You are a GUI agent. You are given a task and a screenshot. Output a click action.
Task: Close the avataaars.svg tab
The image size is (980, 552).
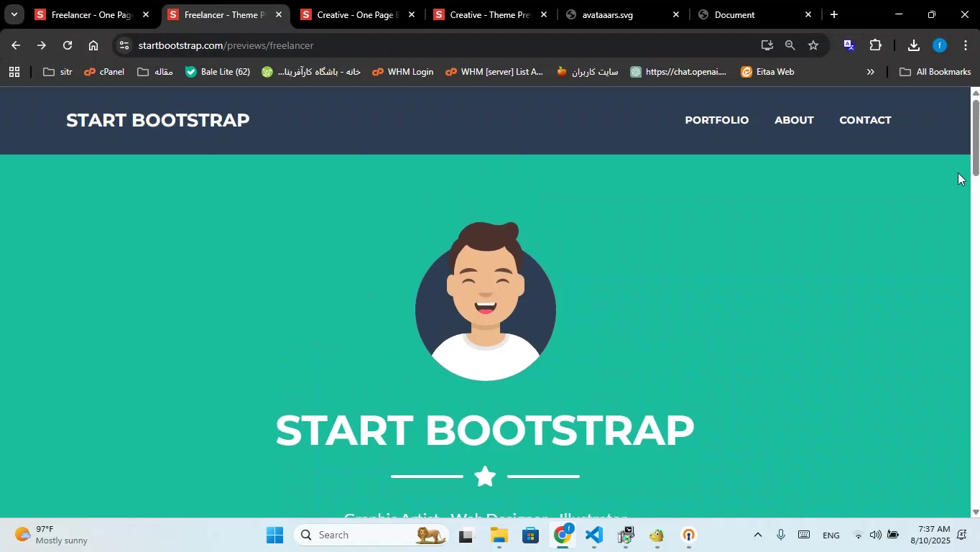coord(675,14)
